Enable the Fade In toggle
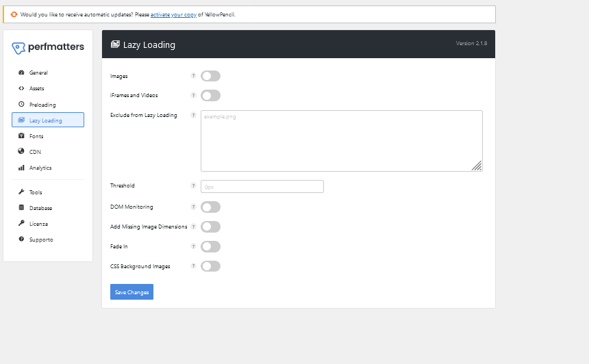589x364 pixels. pyautogui.click(x=210, y=247)
